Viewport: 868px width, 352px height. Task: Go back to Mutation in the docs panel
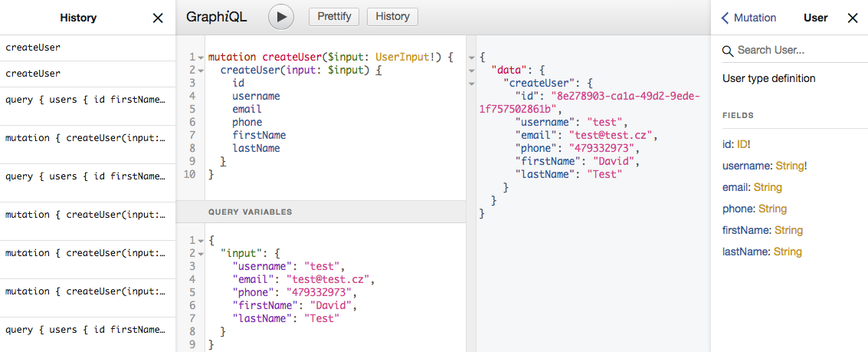(x=749, y=18)
